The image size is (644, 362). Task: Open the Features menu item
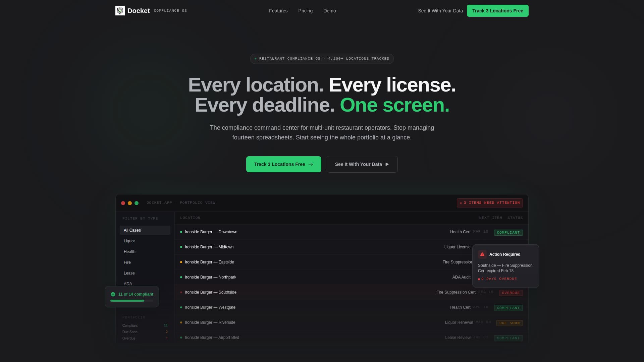(x=278, y=11)
